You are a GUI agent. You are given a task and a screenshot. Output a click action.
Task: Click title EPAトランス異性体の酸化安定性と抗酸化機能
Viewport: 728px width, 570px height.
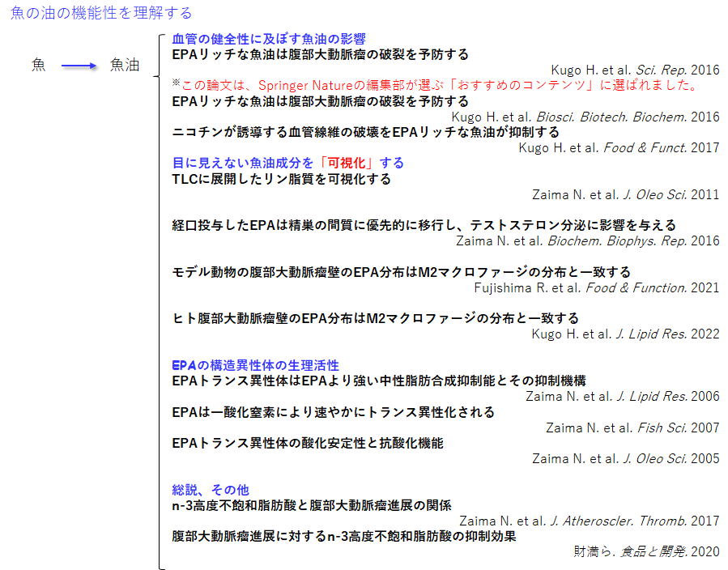(x=308, y=443)
